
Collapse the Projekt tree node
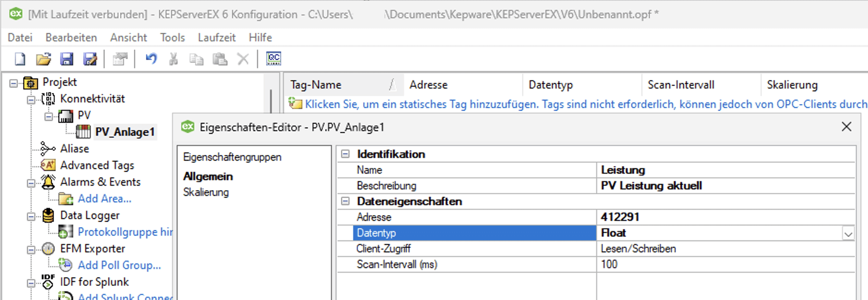13,83
